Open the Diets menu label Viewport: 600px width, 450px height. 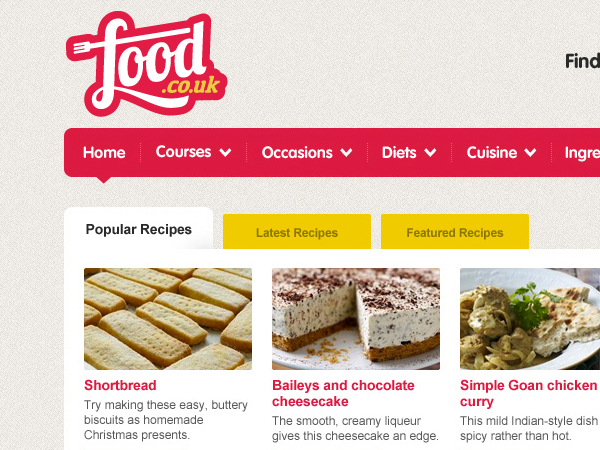399,152
